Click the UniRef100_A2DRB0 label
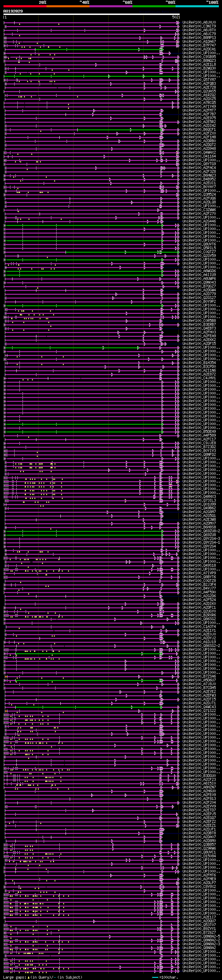222x980 pixels. tap(199, 141)
